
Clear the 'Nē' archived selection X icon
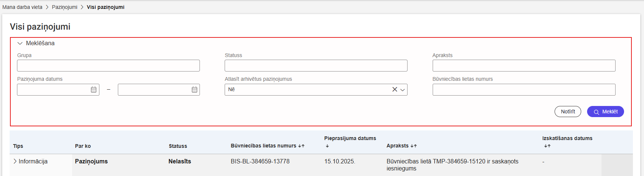[395, 90]
